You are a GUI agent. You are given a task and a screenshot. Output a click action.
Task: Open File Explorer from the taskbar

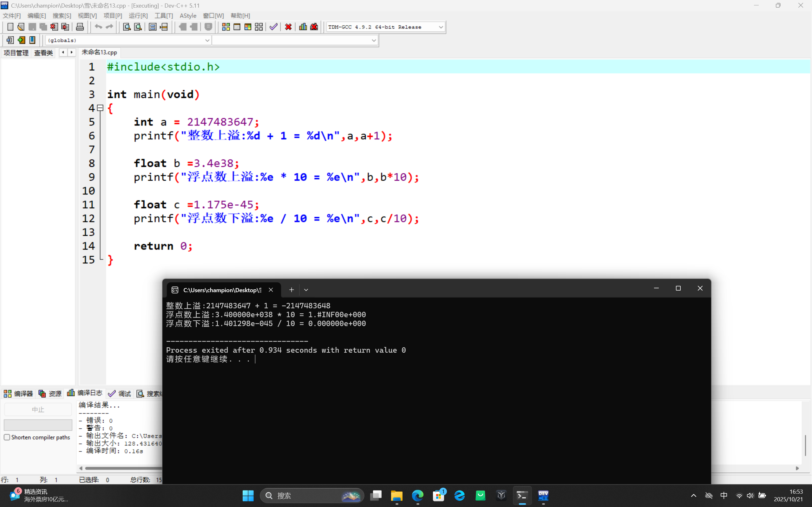(396, 496)
